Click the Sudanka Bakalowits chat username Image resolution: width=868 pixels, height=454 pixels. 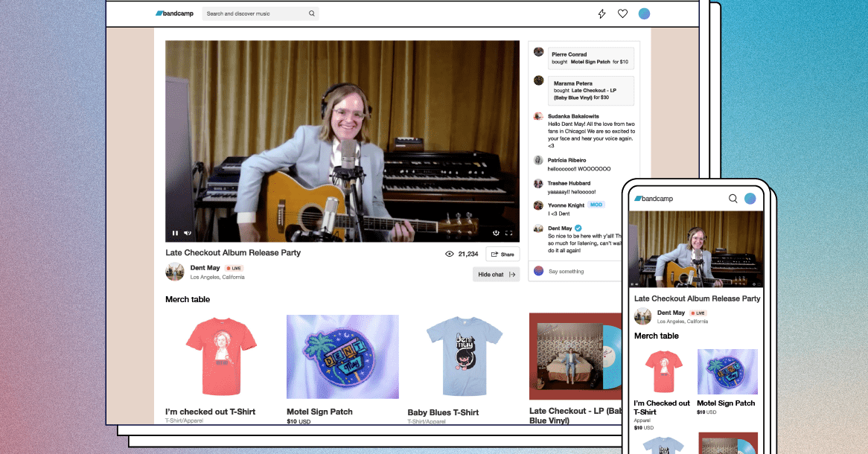click(x=573, y=116)
